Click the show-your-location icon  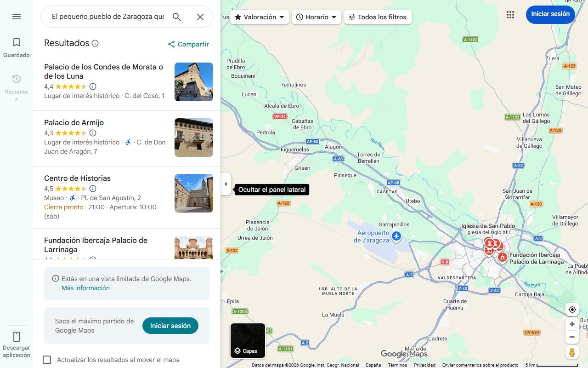[x=572, y=310]
